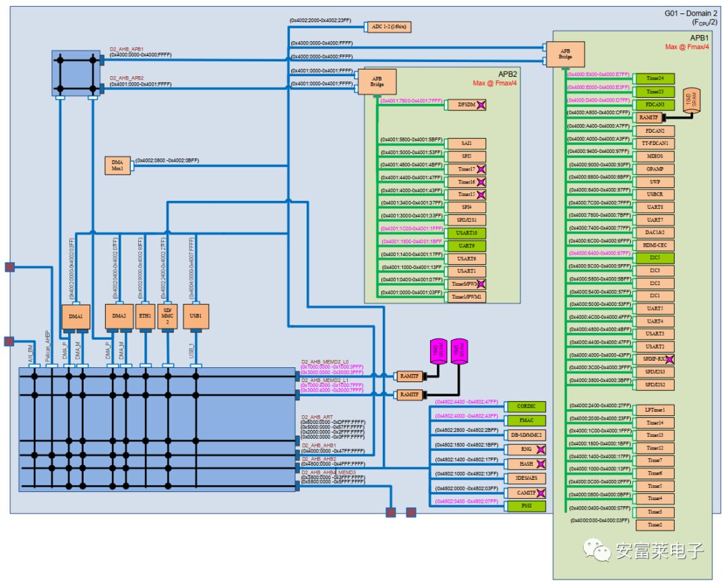Click the UART4 block
Screen dimensions: 728x583
(x=655, y=321)
